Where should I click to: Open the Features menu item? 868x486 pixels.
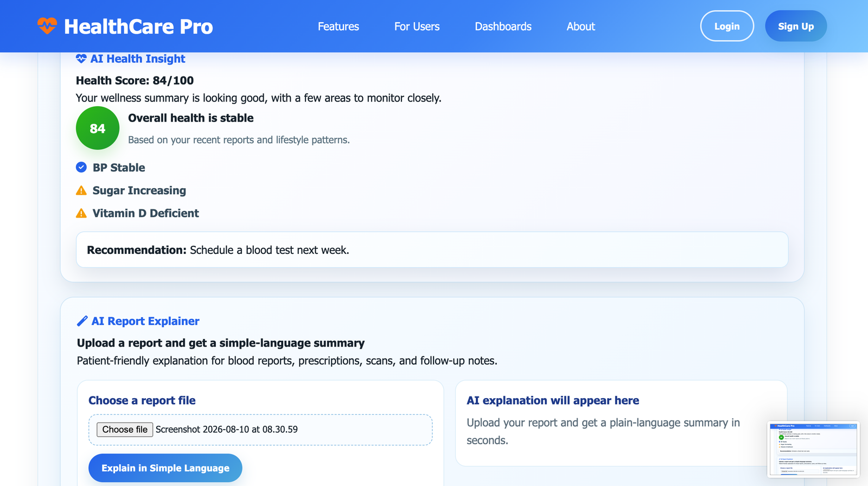tap(339, 27)
